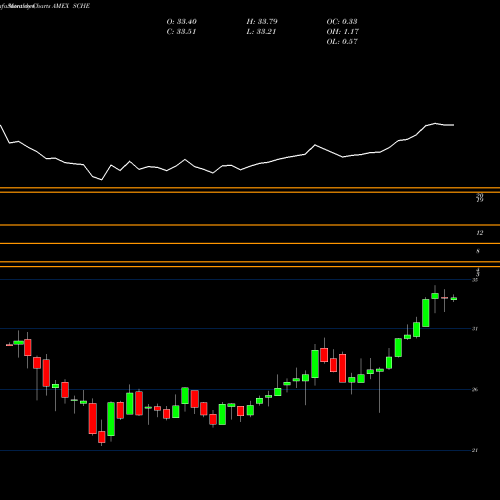Click the last green candlestick on the right
500x500 pixels.
(454, 298)
